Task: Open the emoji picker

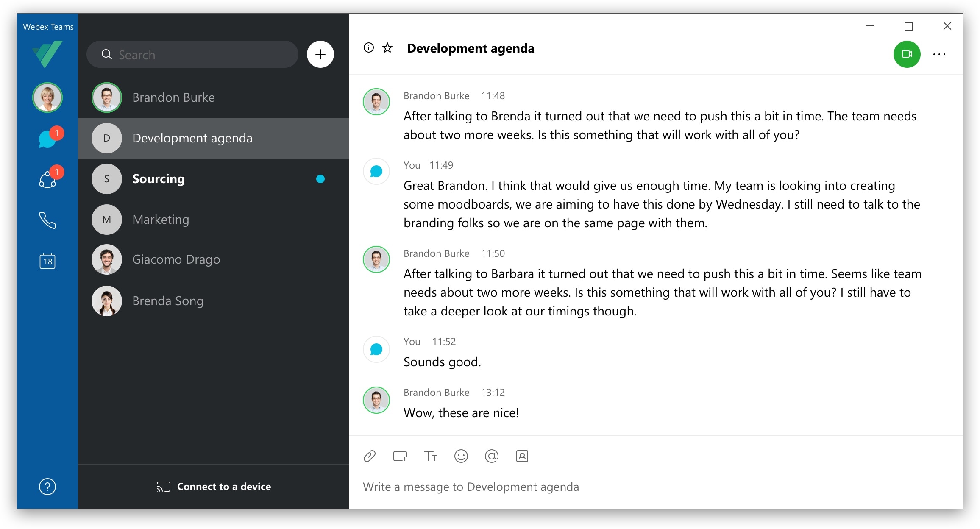Action: point(461,456)
